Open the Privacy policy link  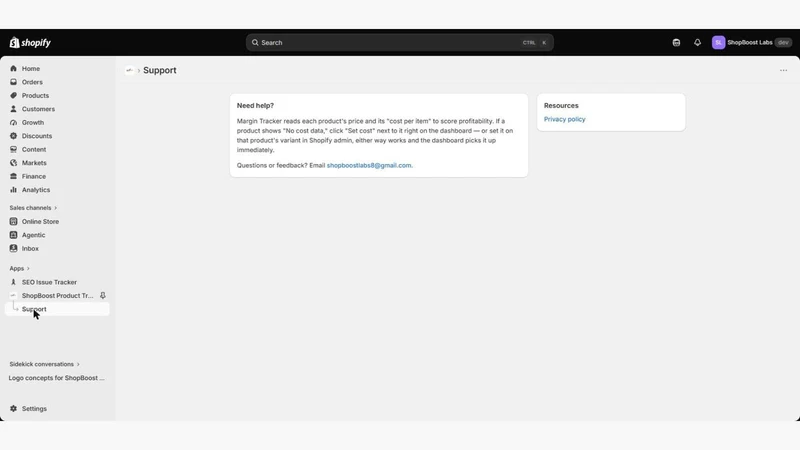[x=564, y=119]
